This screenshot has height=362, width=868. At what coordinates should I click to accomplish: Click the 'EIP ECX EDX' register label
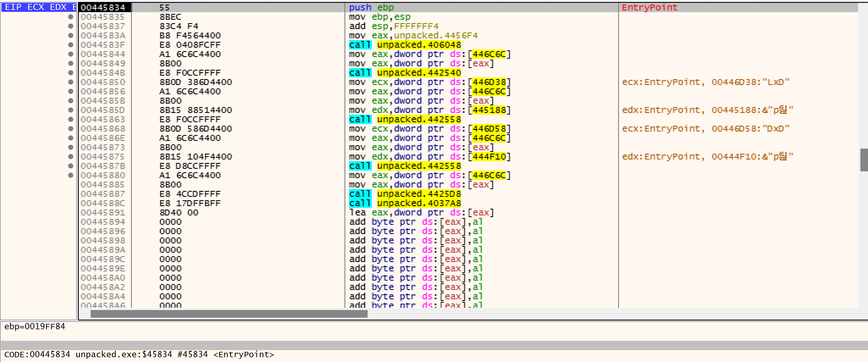[x=39, y=7]
